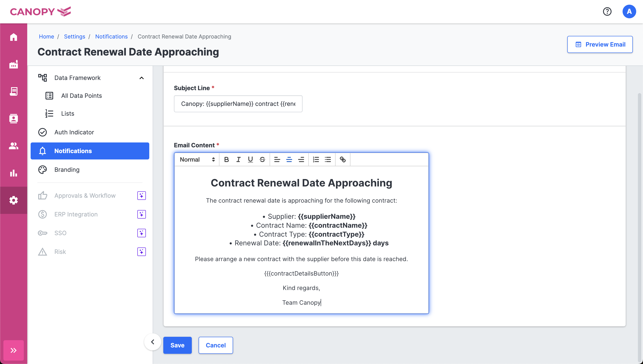The image size is (643, 364).
Task: Open Branding settings menu item
Action: pyautogui.click(x=67, y=170)
